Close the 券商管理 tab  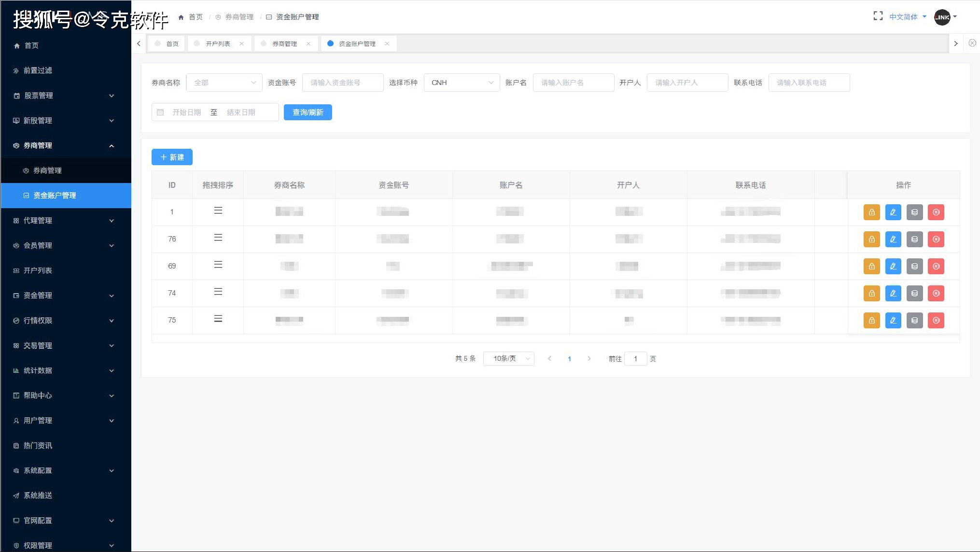(308, 43)
